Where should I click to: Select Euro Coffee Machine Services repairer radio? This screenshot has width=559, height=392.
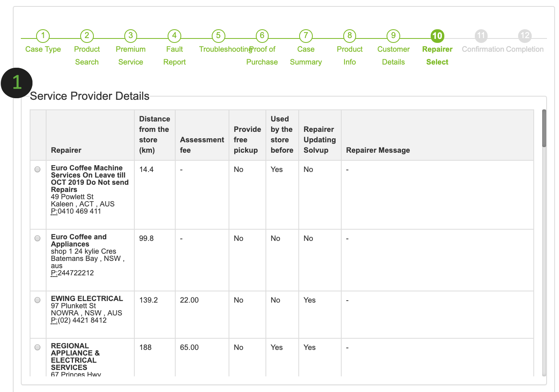[x=38, y=170]
